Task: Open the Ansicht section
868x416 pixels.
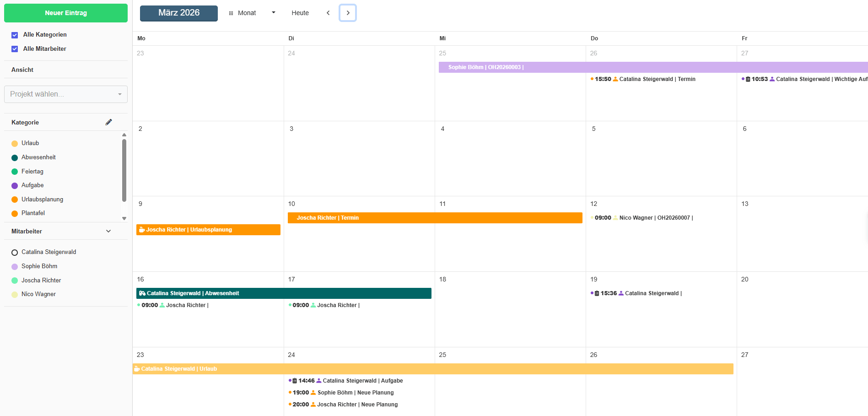Action: click(x=22, y=70)
